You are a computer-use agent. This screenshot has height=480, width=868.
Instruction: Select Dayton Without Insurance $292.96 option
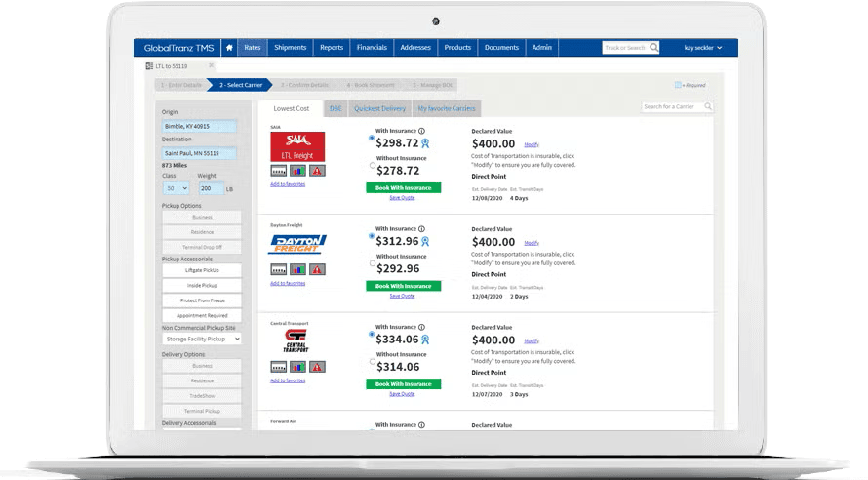[x=372, y=263]
